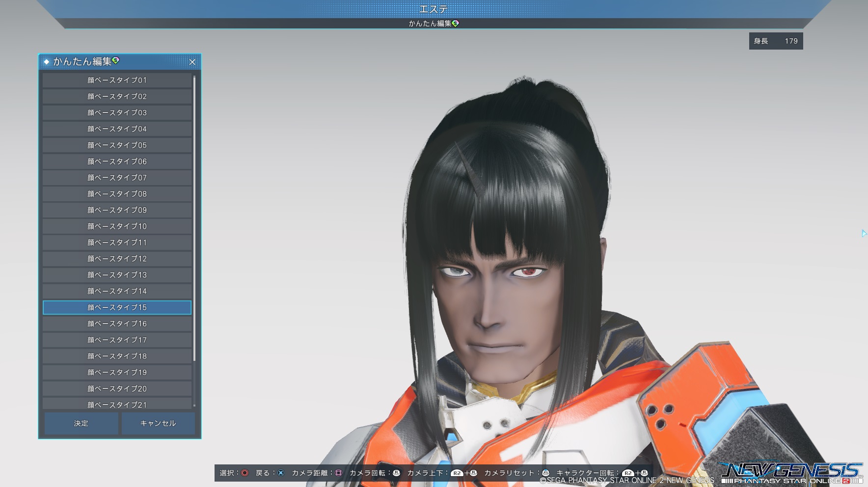Image resolution: width=868 pixels, height=487 pixels.
Task: Click the cross button icon beside 戻る
Action: click(x=281, y=473)
